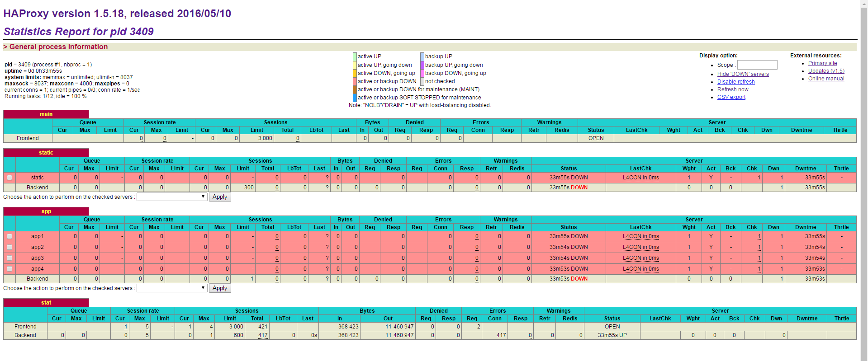This screenshot has height=361, width=868.
Task: Tick the app1 server checkbox
Action: [9, 237]
